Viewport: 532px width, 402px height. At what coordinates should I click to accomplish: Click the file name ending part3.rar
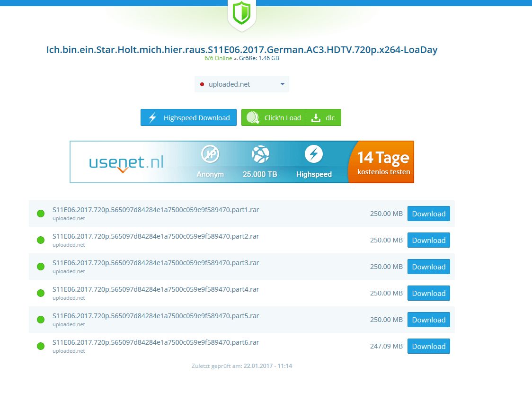click(156, 263)
